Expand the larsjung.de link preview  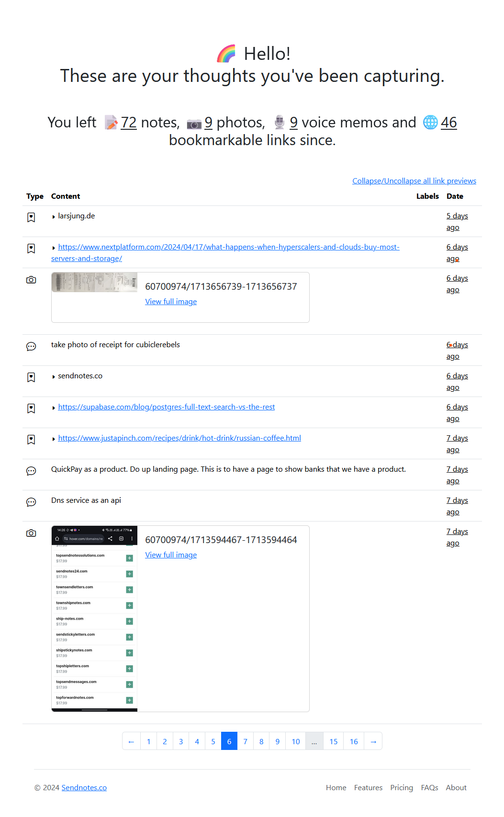click(x=54, y=217)
